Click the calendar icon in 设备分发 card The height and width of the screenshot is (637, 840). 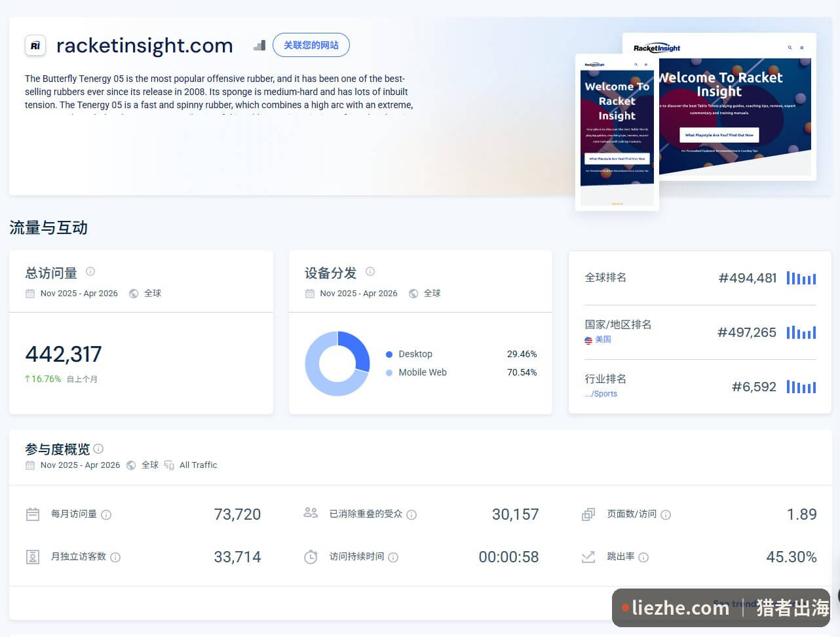click(310, 294)
